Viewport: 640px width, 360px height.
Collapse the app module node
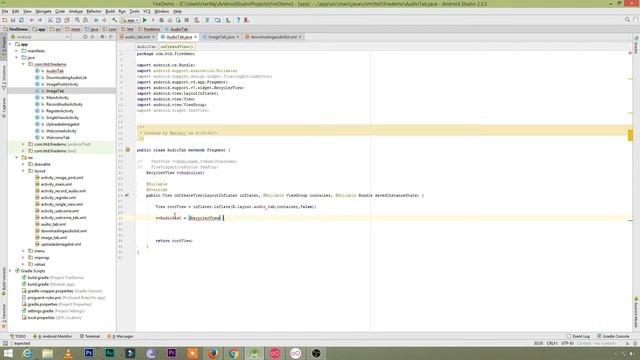10,44
